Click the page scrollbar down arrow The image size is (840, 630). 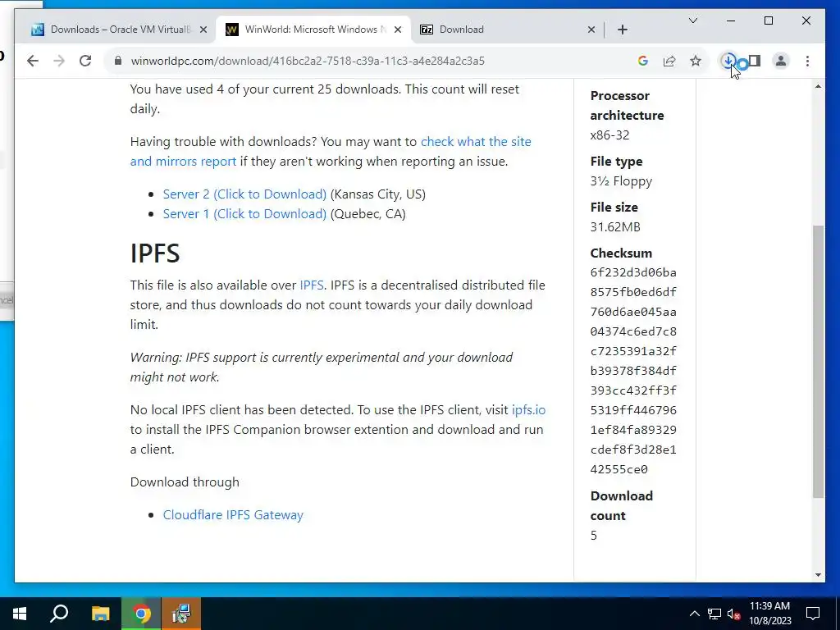pyautogui.click(x=818, y=575)
